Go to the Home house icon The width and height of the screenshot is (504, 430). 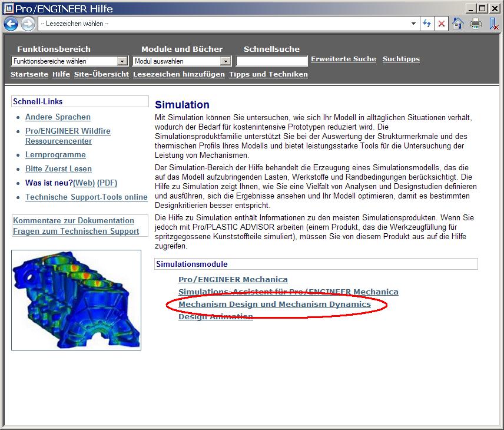point(458,24)
